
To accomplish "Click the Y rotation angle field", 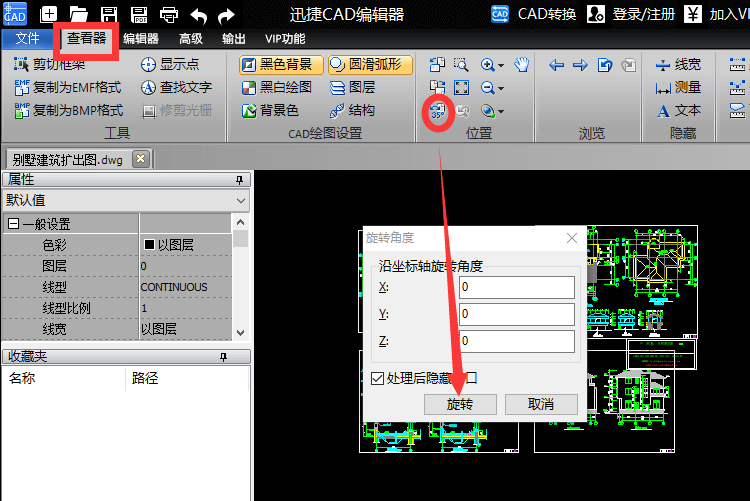I will [517, 314].
